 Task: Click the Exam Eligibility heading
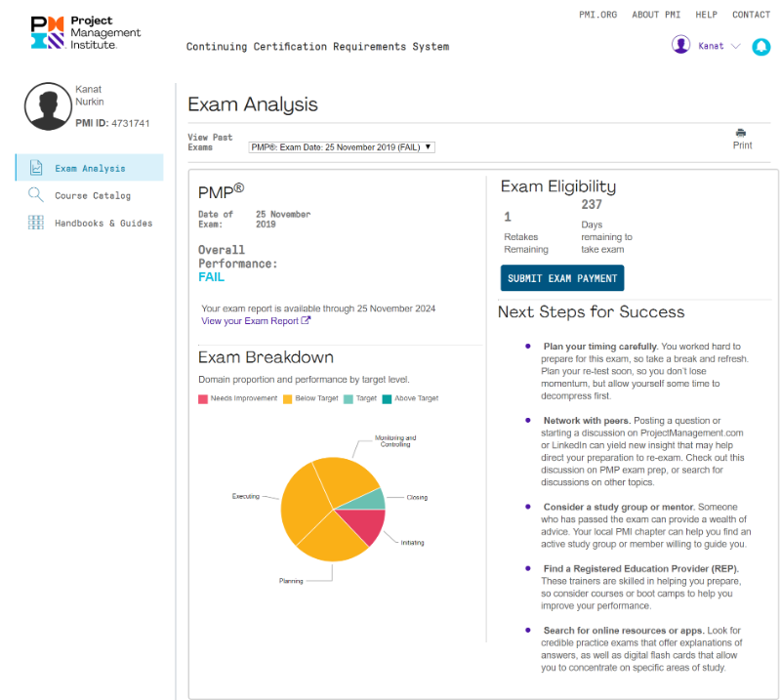point(558,186)
